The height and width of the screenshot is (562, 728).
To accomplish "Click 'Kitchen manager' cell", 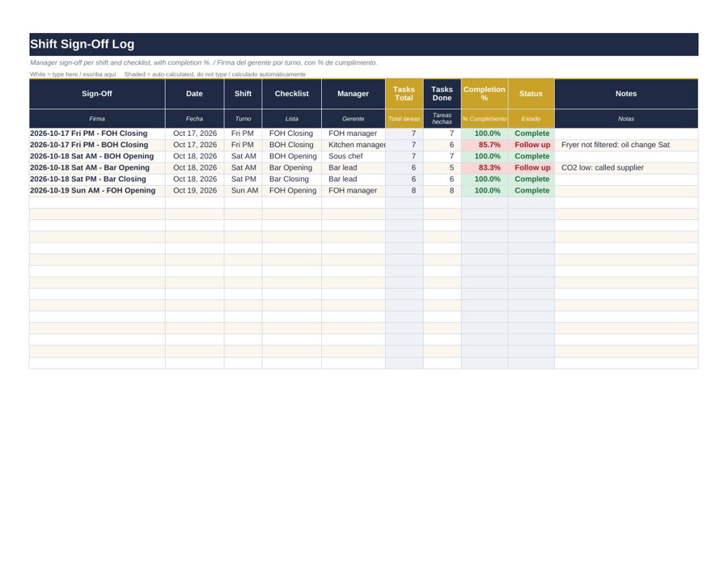I will pyautogui.click(x=353, y=145).
